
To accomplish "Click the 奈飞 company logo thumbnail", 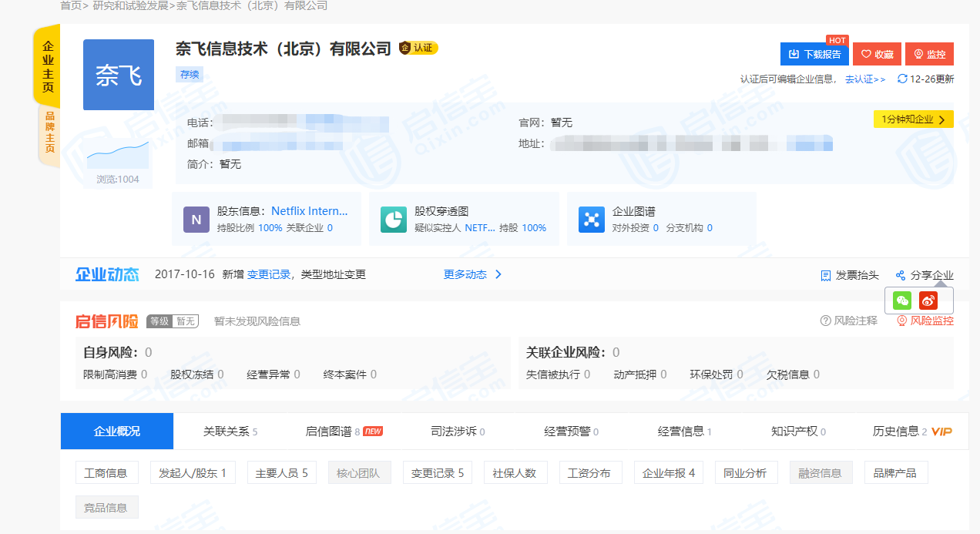I will point(118,74).
